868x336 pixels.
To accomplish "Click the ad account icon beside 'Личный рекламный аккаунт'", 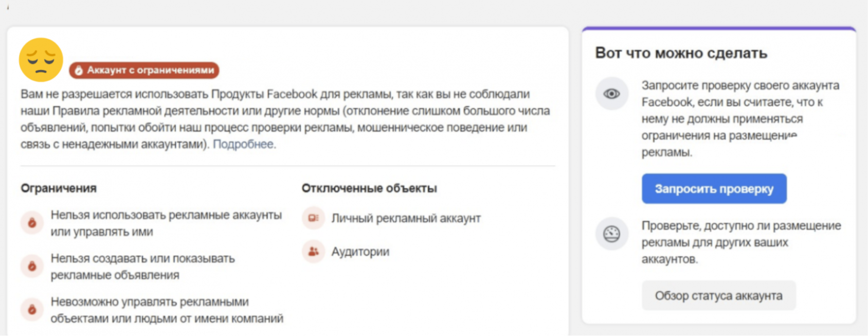I will [x=313, y=218].
